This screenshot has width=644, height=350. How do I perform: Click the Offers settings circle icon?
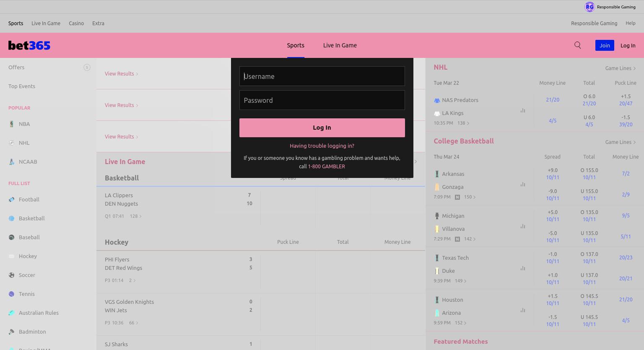[x=87, y=67]
